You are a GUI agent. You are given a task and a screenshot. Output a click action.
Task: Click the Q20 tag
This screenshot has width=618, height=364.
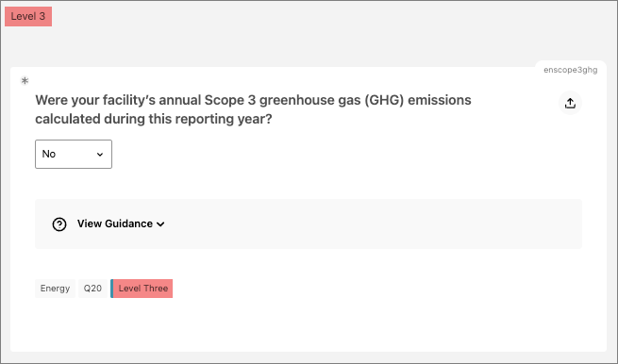point(92,289)
